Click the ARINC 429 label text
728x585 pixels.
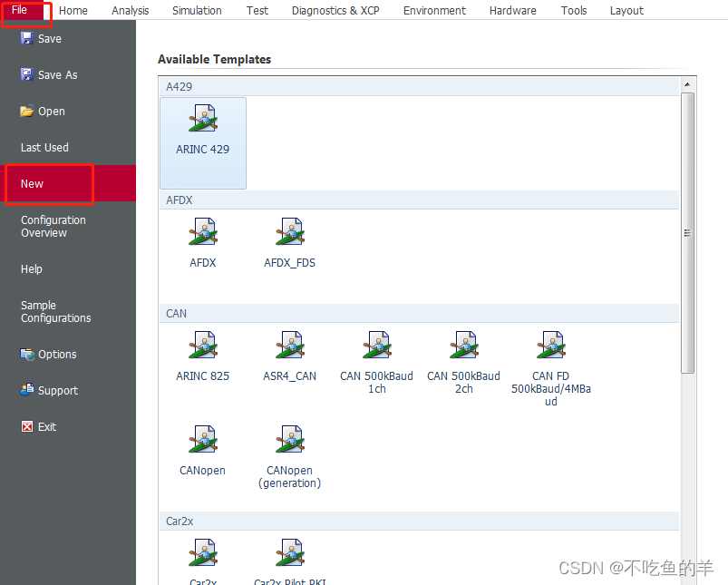coord(202,149)
